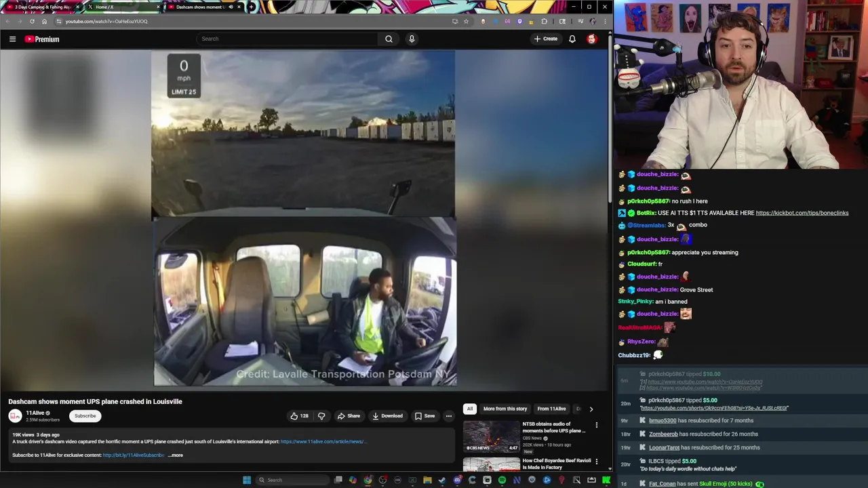The height and width of the screenshot is (488, 868).
Task: Open a new browser tab
Action: (252, 7)
